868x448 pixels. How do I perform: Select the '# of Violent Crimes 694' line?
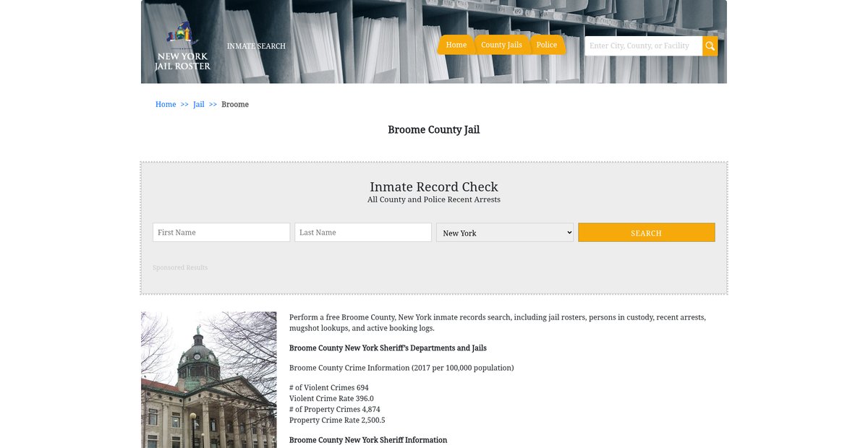pos(329,388)
